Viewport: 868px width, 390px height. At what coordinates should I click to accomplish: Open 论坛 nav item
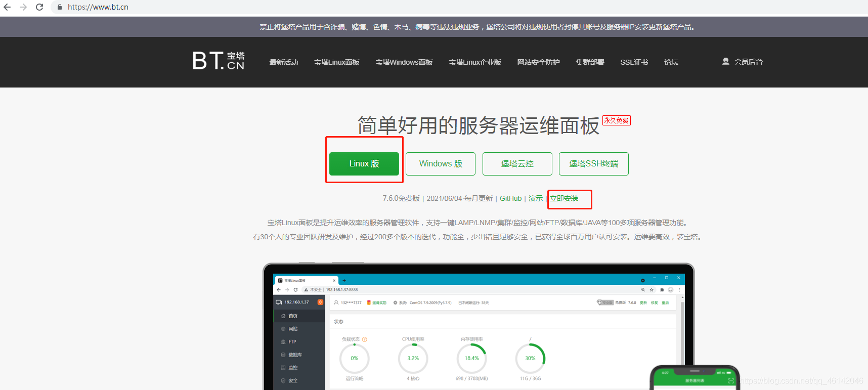[x=671, y=62]
